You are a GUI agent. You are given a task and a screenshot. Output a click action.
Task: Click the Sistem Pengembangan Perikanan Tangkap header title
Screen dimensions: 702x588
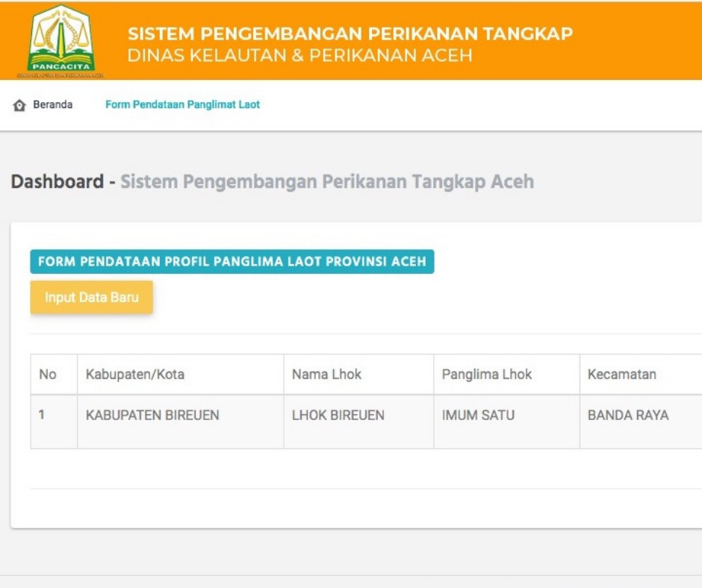[350, 34]
